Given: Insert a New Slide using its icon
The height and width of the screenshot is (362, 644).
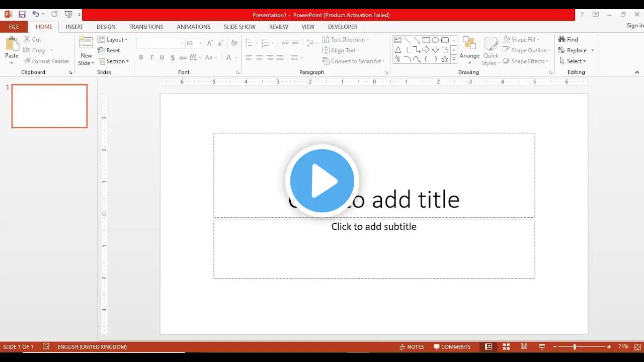Looking at the screenshot, I should point(86,43).
